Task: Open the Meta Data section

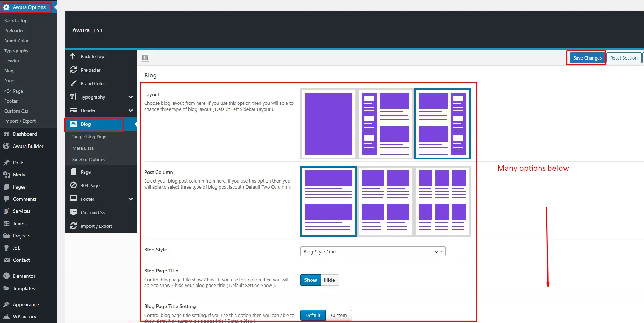Action: (x=83, y=148)
